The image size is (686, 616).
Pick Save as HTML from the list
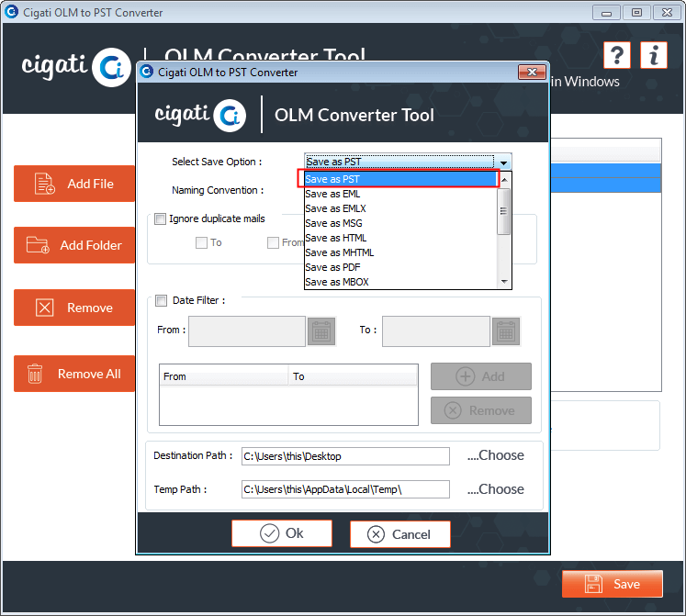click(x=401, y=238)
